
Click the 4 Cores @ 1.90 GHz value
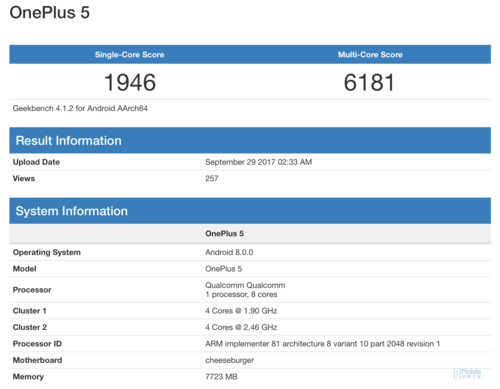pos(241,311)
